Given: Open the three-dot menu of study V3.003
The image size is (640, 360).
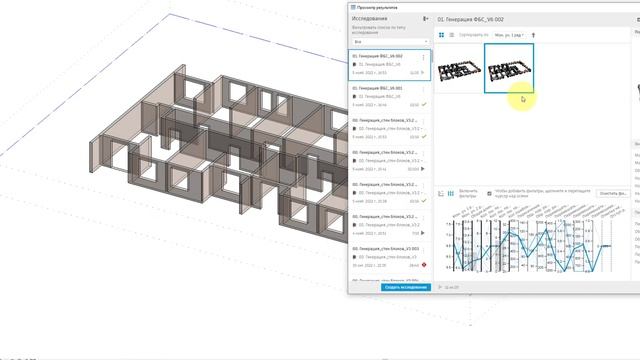Looking at the screenshot, I should click(x=423, y=250).
